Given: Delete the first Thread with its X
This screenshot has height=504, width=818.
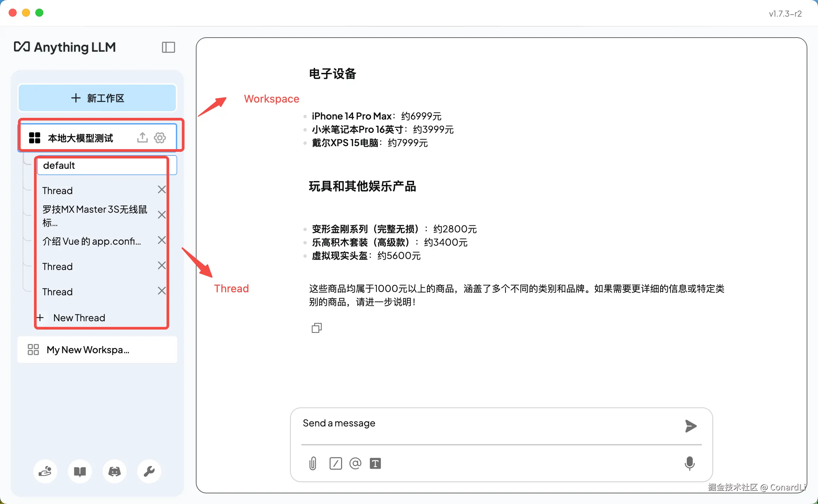Looking at the screenshot, I should click(162, 190).
